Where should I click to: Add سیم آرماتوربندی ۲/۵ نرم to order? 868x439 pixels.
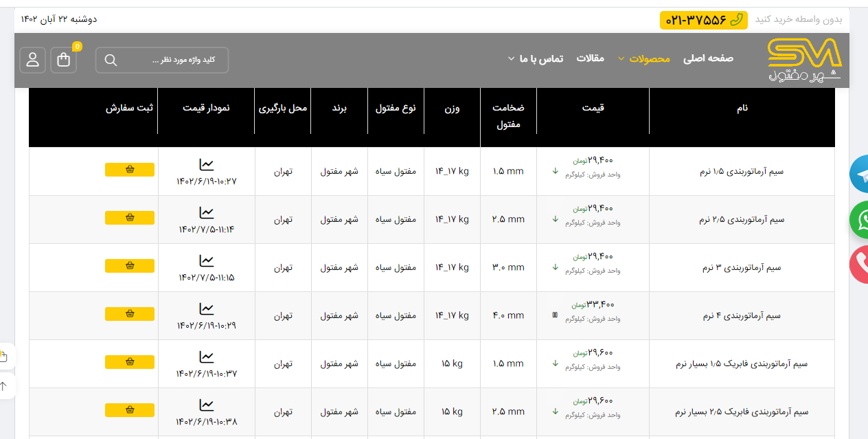[130, 218]
